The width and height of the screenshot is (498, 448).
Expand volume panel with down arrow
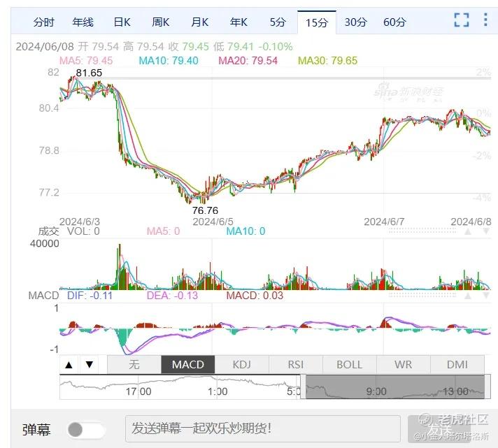[486, 231]
